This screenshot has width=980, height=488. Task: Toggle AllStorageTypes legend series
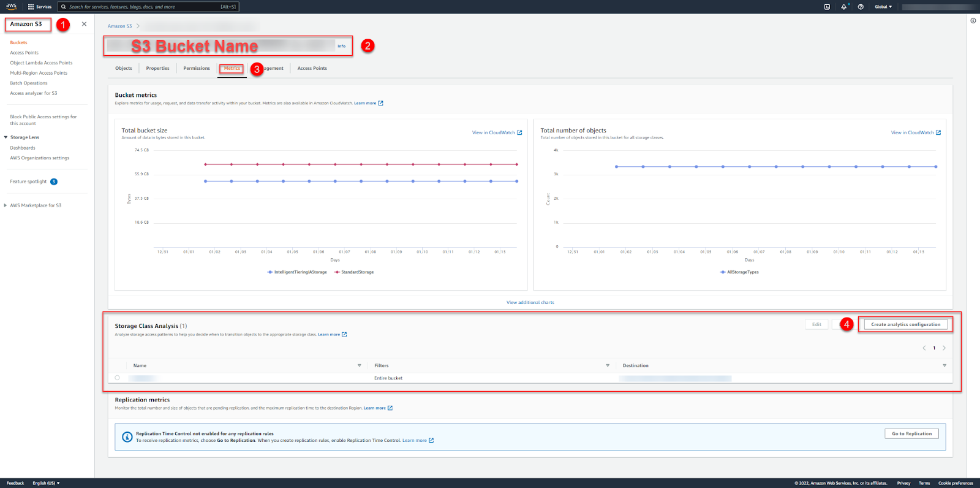coord(739,272)
